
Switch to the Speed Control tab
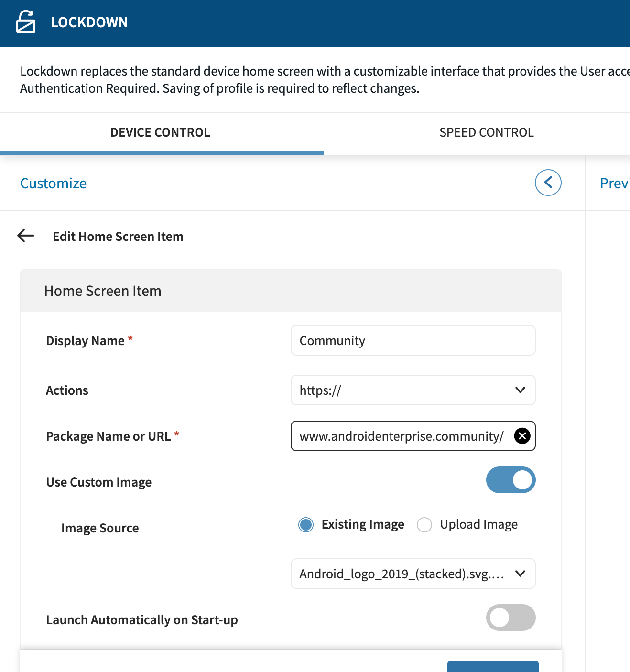coord(486,132)
